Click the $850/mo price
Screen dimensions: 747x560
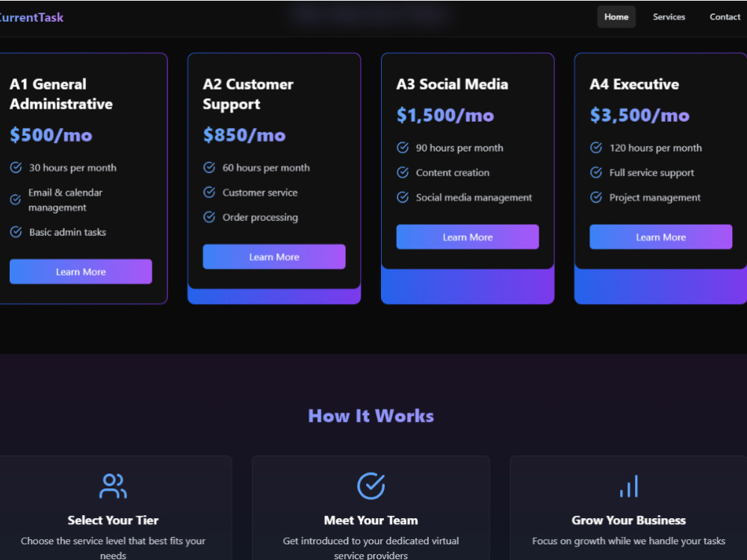[244, 135]
